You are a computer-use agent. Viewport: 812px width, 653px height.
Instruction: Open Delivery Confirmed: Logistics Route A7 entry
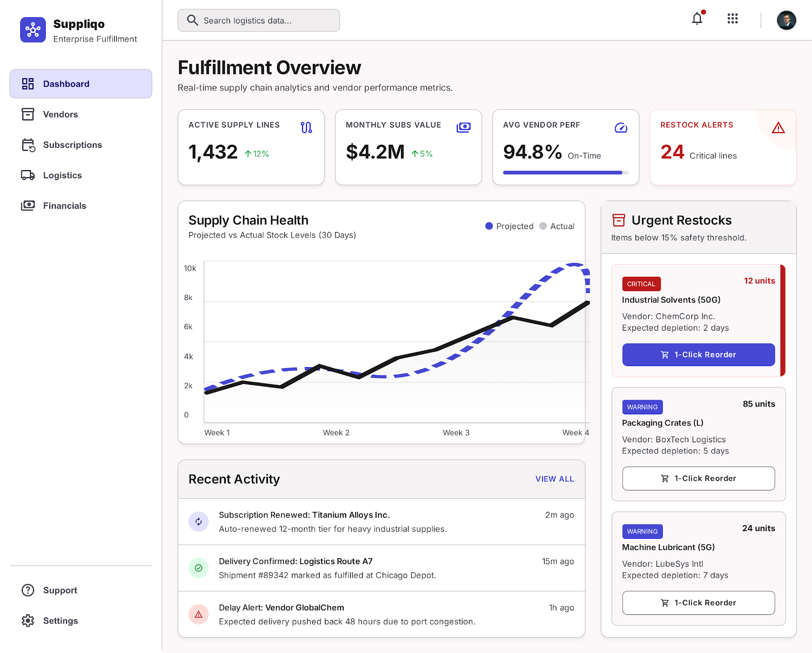tap(382, 568)
